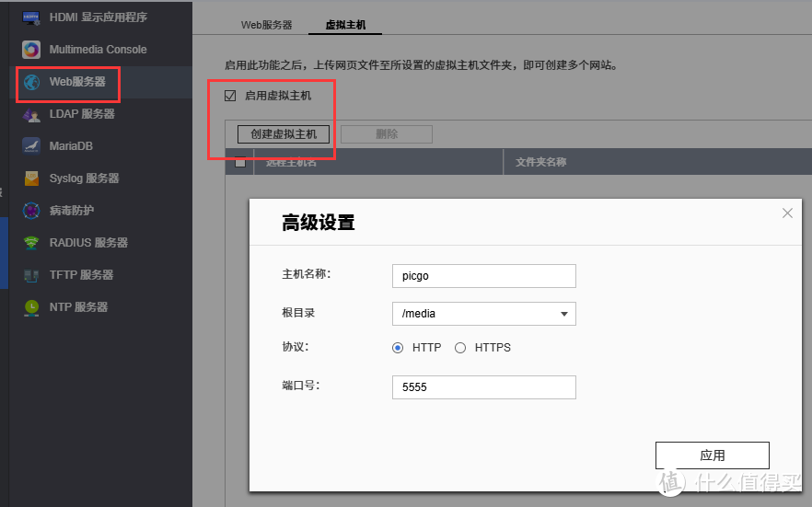Image resolution: width=812 pixels, height=507 pixels.
Task: Open the NTP 服务器 clock icon
Action: pyautogui.click(x=31, y=307)
